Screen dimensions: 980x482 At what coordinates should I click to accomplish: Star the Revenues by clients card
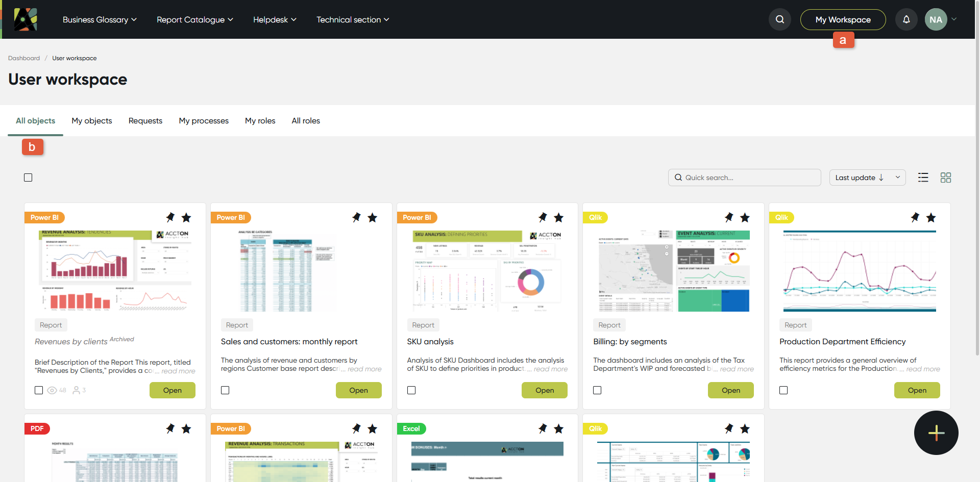click(186, 218)
